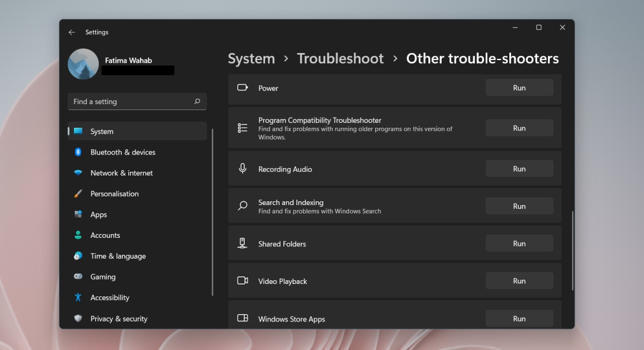This screenshot has height=350, width=644.
Task: Click the System monitor icon in sidebar
Action: click(78, 131)
